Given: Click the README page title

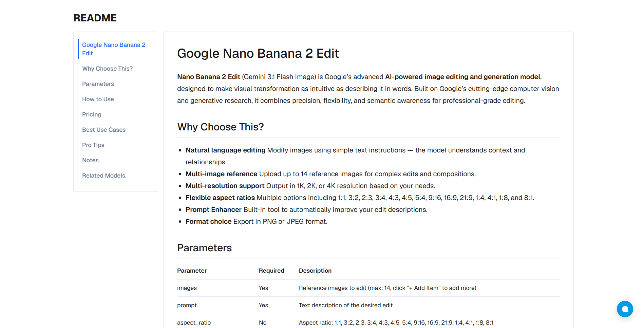Looking at the screenshot, I should [95, 18].
